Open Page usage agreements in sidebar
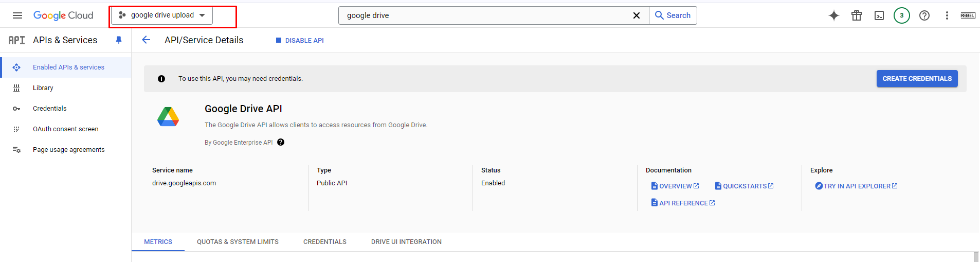 pos(66,150)
